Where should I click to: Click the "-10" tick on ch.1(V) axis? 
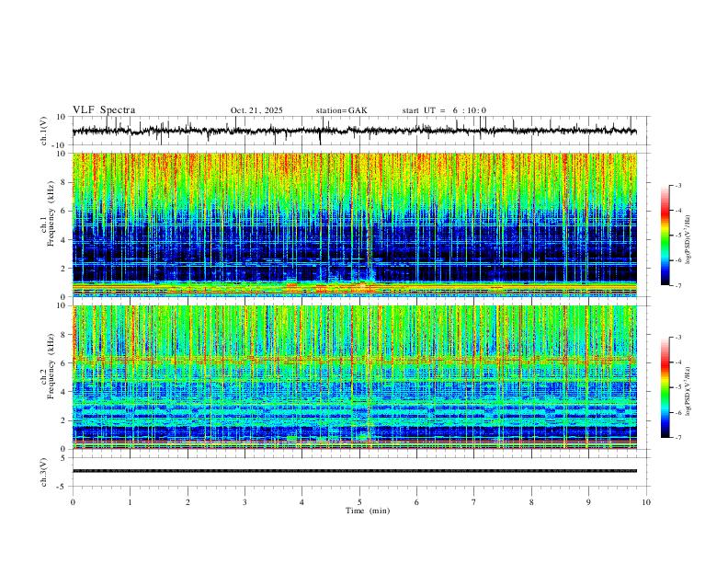(x=60, y=145)
